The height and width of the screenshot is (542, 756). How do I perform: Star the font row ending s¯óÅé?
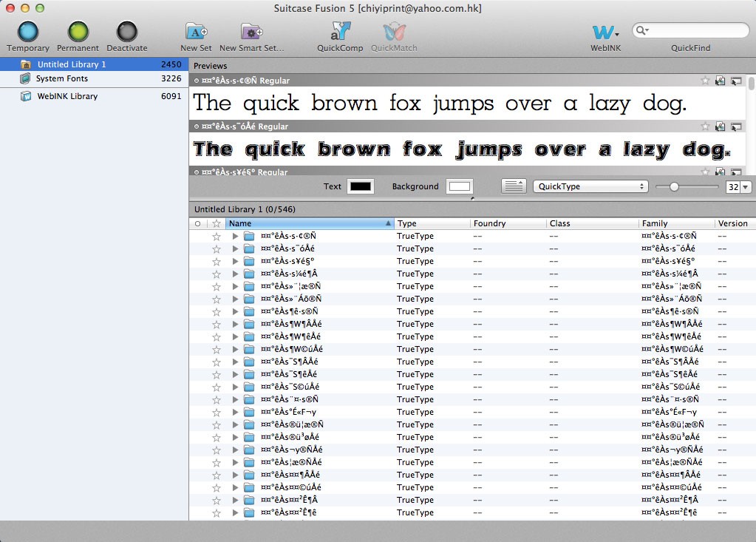(x=217, y=248)
